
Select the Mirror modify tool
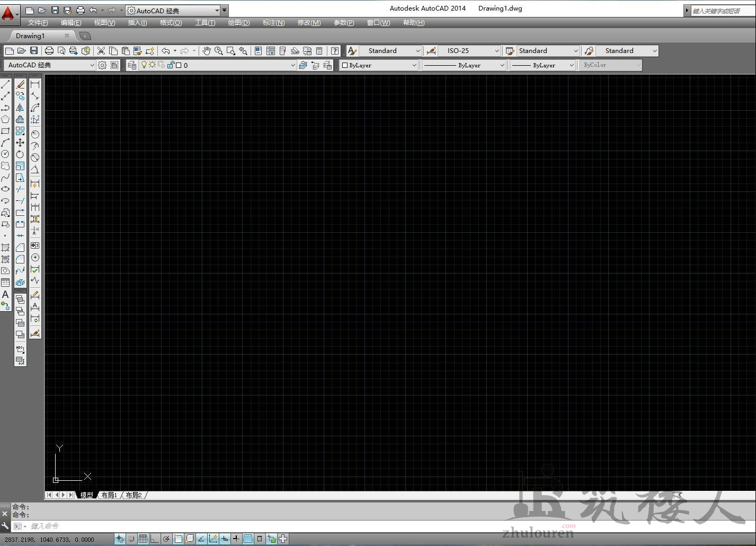(x=20, y=108)
